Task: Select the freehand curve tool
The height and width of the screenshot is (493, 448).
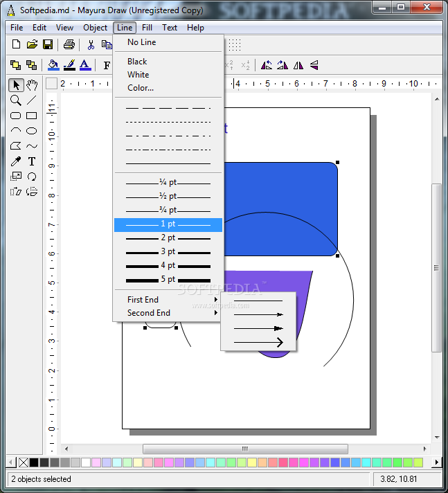Action: coord(31,146)
